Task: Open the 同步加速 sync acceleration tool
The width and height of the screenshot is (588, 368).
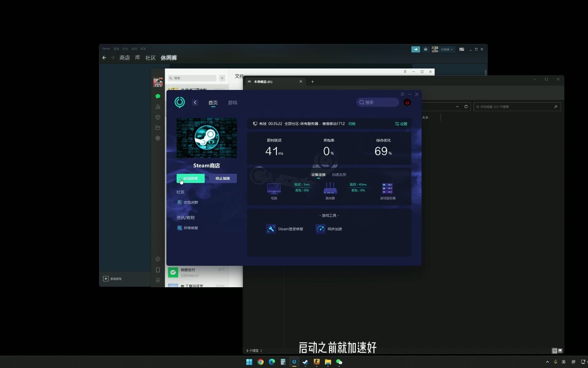Action: tap(329, 229)
